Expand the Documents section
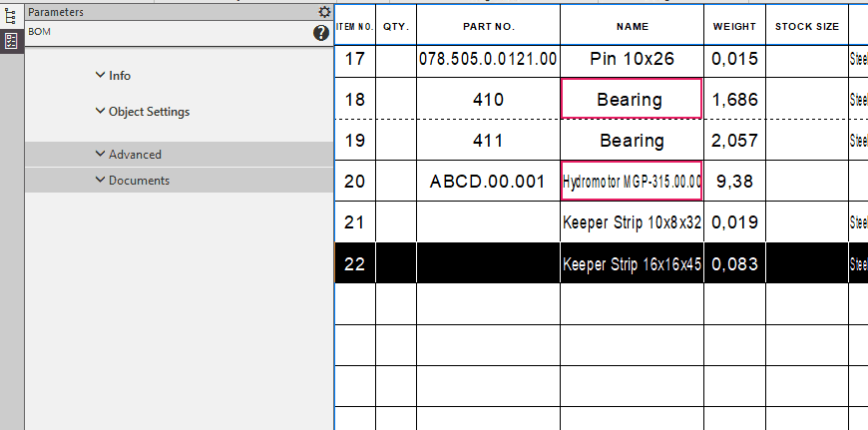This screenshot has width=868, height=430. (133, 181)
